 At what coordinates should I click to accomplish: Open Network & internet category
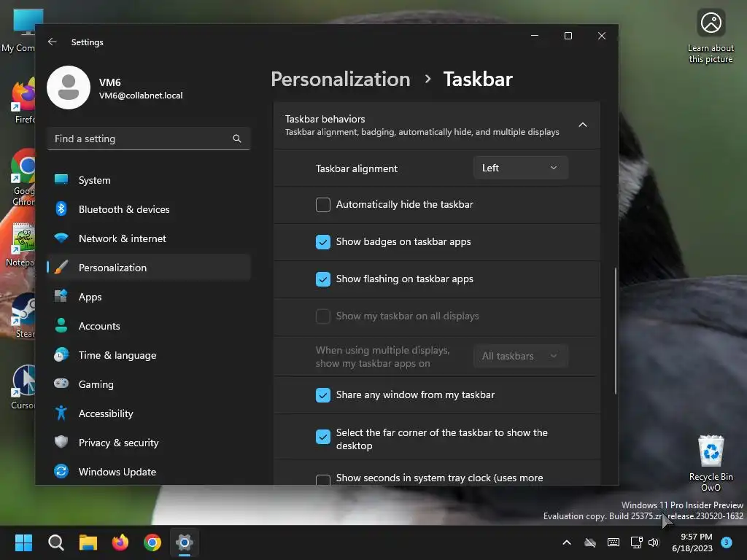(149, 238)
